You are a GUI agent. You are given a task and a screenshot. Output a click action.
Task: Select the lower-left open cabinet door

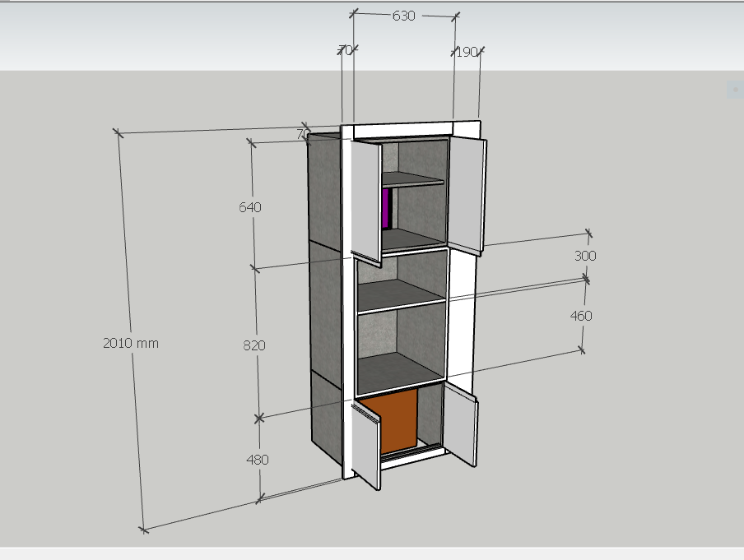(x=366, y=445)
